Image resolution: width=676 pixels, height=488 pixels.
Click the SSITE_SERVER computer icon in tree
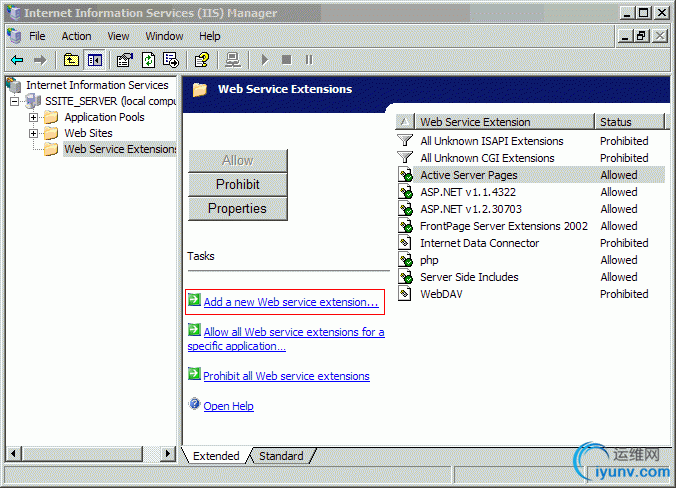click(x=33, y=101)
